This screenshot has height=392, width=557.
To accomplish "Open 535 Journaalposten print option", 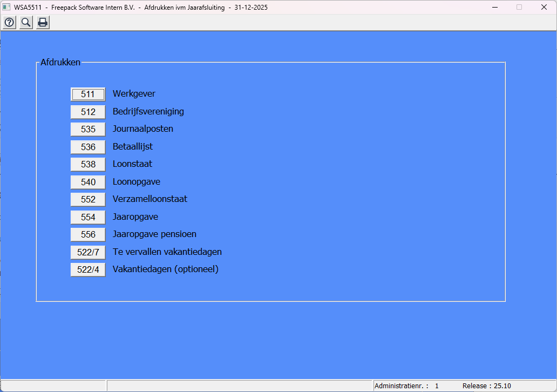I will point(88,130).
